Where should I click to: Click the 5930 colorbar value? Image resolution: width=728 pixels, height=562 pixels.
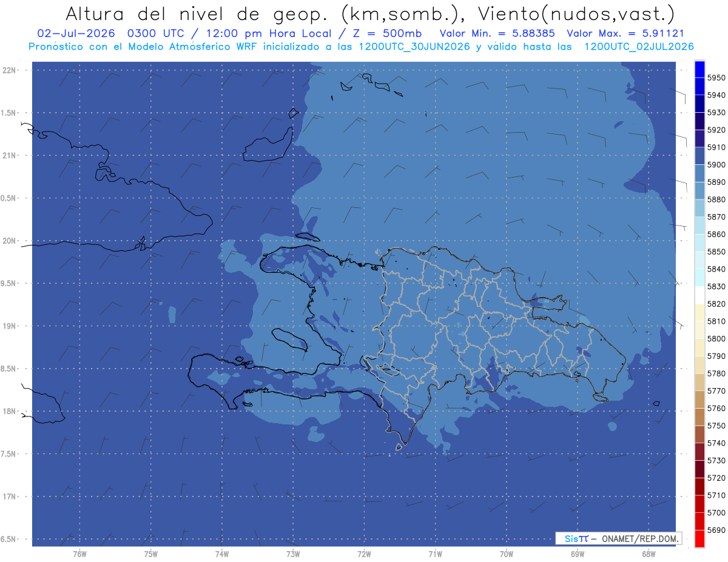(x=716, y=113)
